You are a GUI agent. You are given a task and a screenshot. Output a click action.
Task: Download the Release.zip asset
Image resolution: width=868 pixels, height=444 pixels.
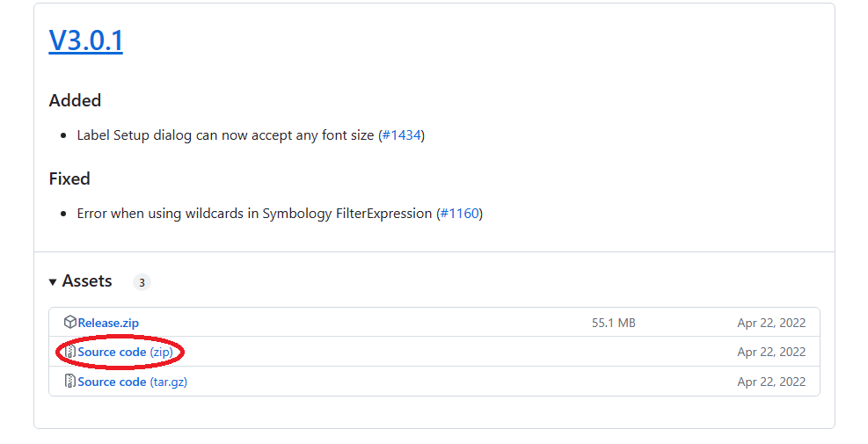pos(108,323)
